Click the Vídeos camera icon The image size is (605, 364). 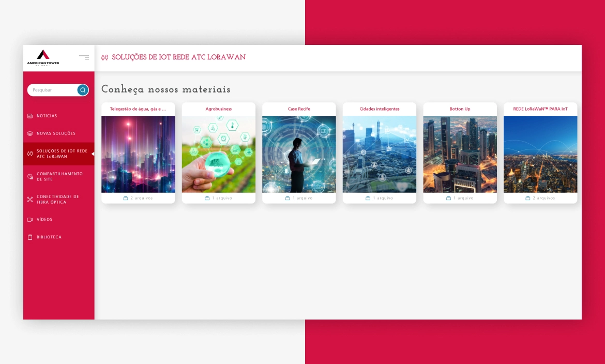tap(30, 220)
